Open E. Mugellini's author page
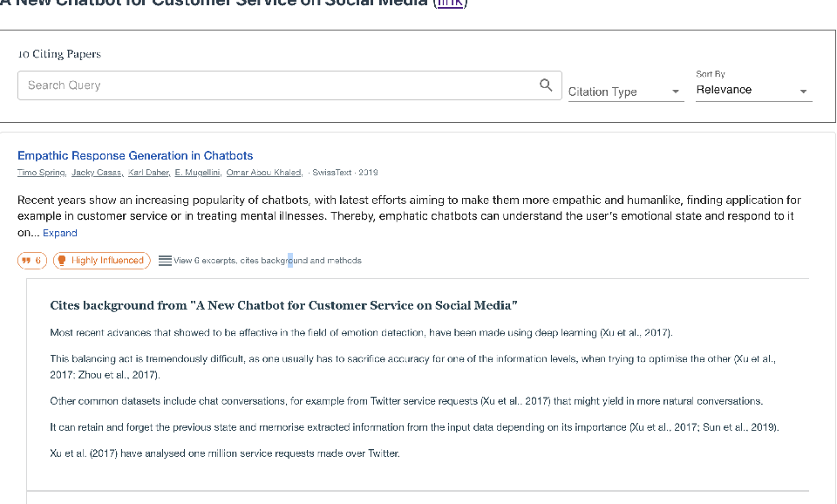This screenshot has width=837, height=504. click(x=197, y=173)
